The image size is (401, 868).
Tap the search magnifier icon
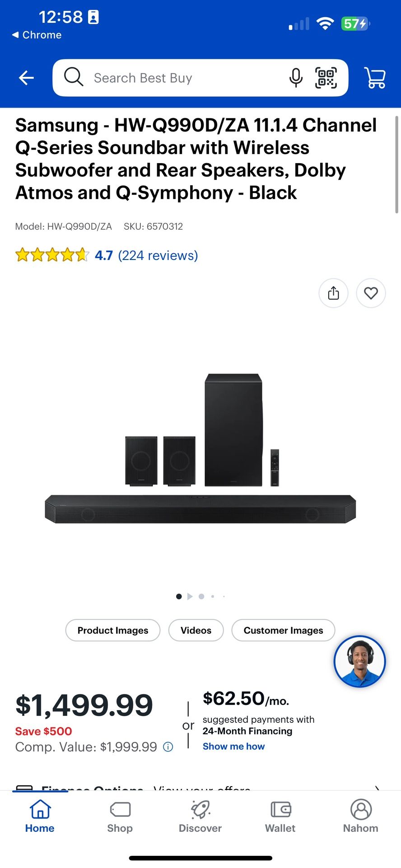[73, 77]
